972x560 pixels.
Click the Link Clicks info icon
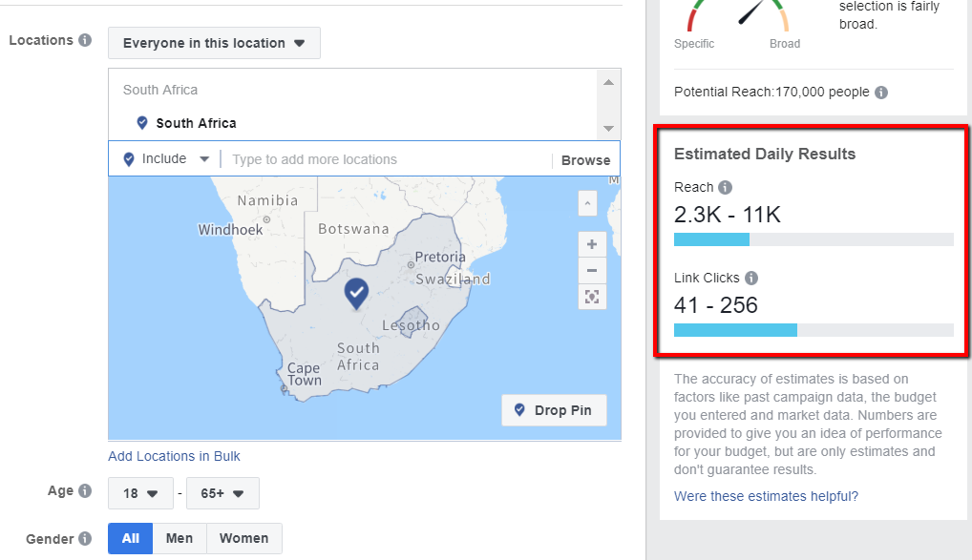point(751,279)
